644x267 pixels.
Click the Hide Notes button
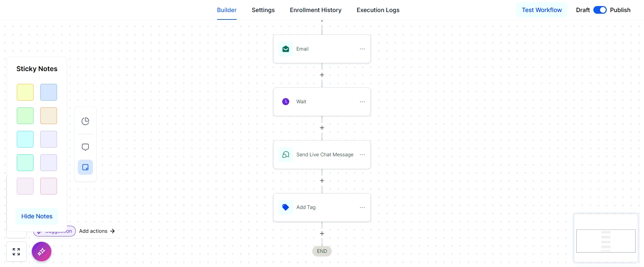[37, 216]
